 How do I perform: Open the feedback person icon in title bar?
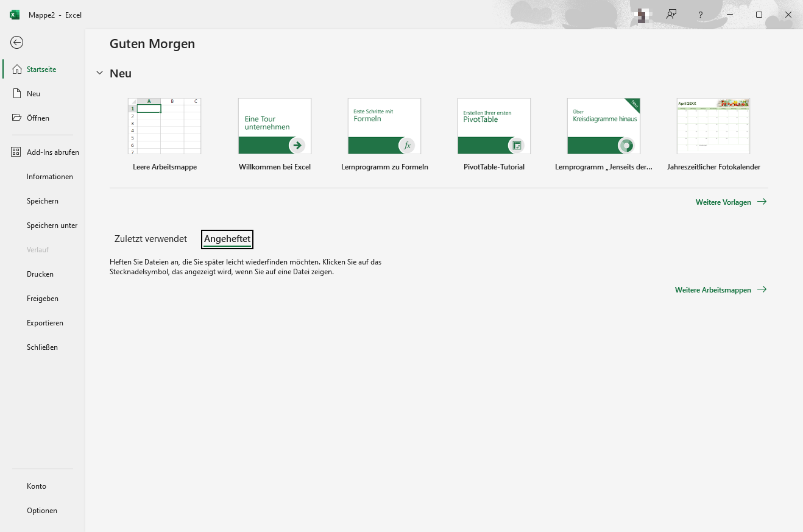pos(671,15)
